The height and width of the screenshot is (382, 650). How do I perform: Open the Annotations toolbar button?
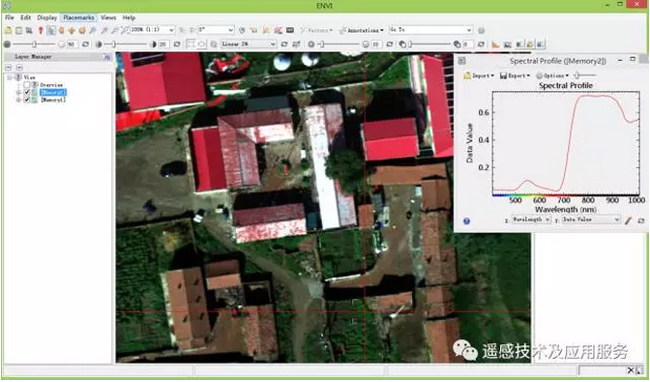[361, 30]
